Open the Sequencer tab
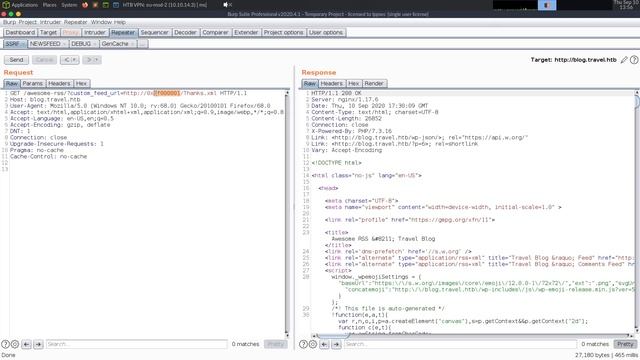 coord(154,32)
